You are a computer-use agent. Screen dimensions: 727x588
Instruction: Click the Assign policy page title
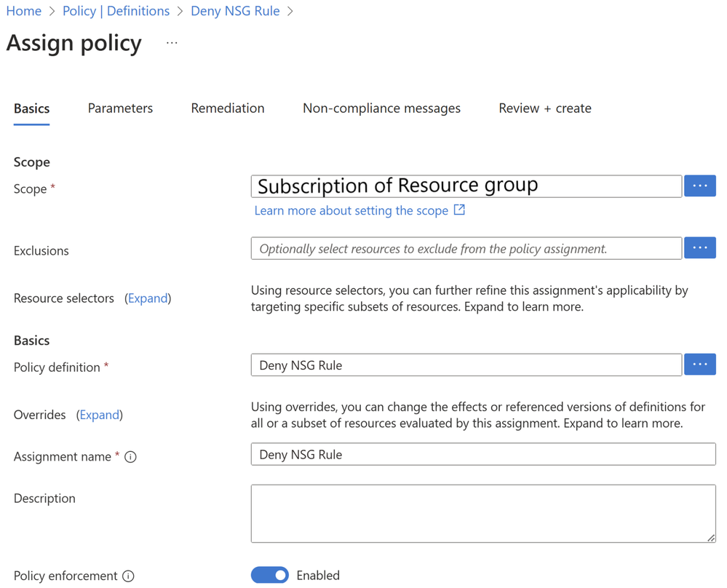tap(74, 44)
